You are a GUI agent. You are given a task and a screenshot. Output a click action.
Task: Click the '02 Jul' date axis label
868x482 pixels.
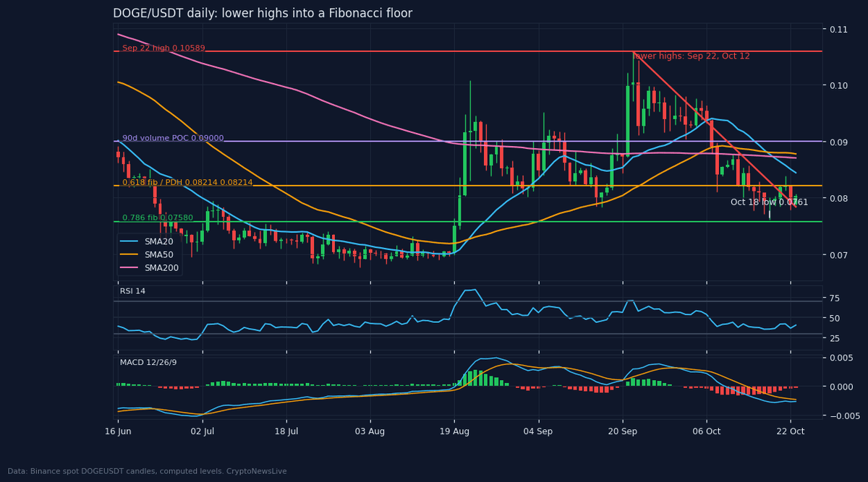point(203,431)
